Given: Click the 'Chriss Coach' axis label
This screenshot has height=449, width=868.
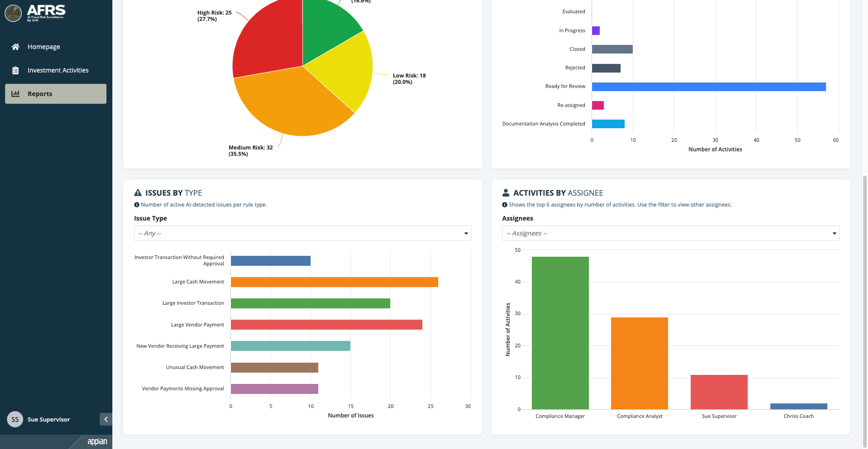Looking at the screenshot, I should [799, 416].
